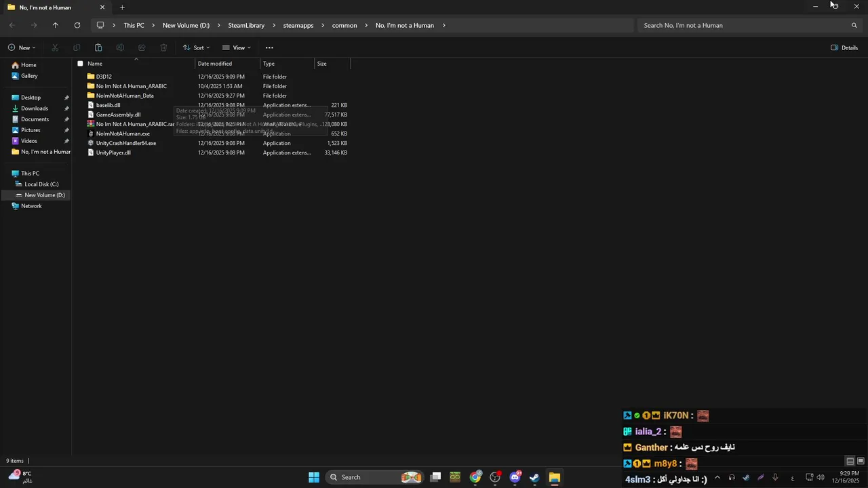
Task: Add a new tab with the plus button
Action: 122,7
